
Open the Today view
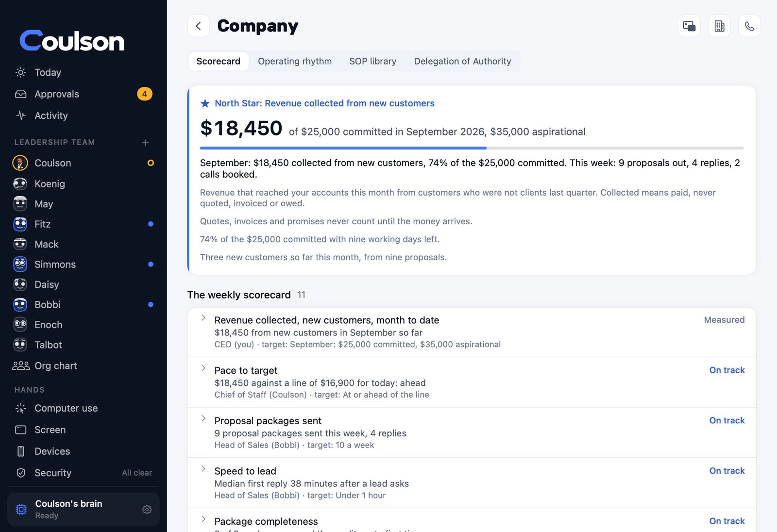(84, 72)
